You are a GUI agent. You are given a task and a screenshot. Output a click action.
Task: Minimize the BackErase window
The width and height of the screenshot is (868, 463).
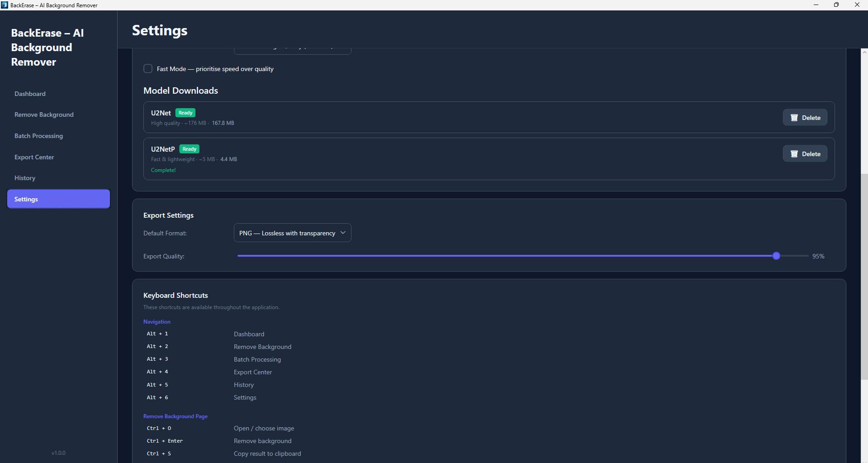tap(816, 5)
